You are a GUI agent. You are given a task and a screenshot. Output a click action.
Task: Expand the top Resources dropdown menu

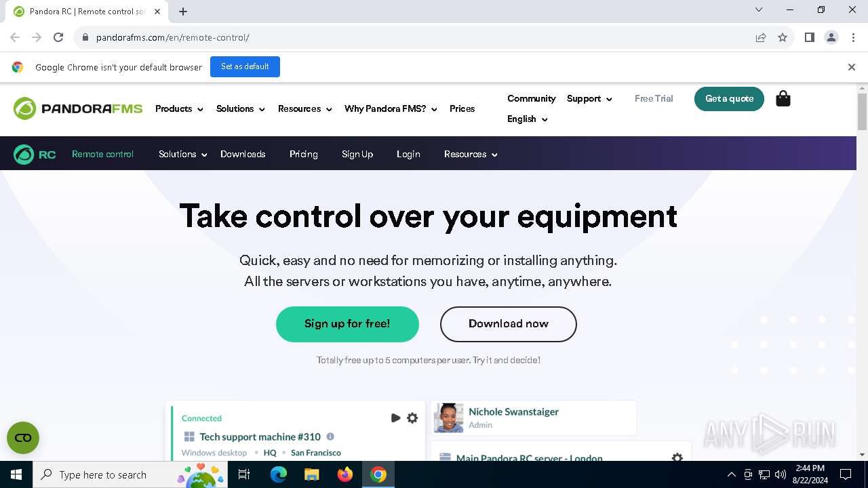pyautogui.click(x=304, y=108)
